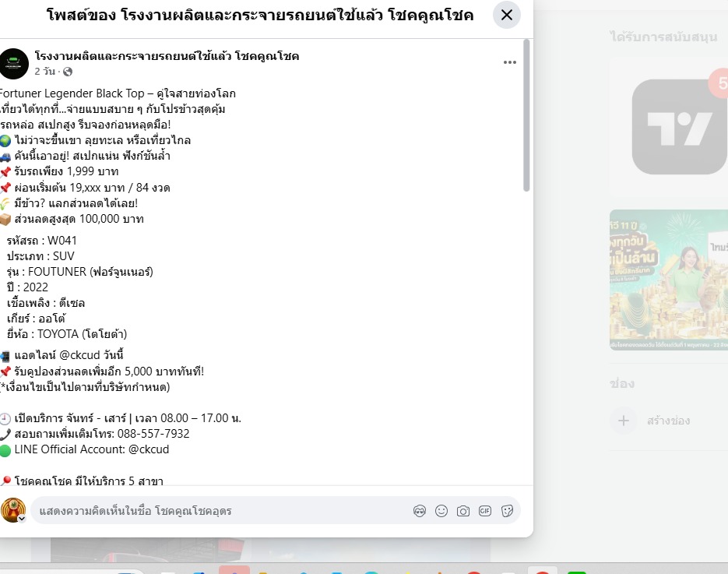This screenshot has width=728, height=574.
Task: Open the sticker picker in comment box
Action: coord(507,512)
